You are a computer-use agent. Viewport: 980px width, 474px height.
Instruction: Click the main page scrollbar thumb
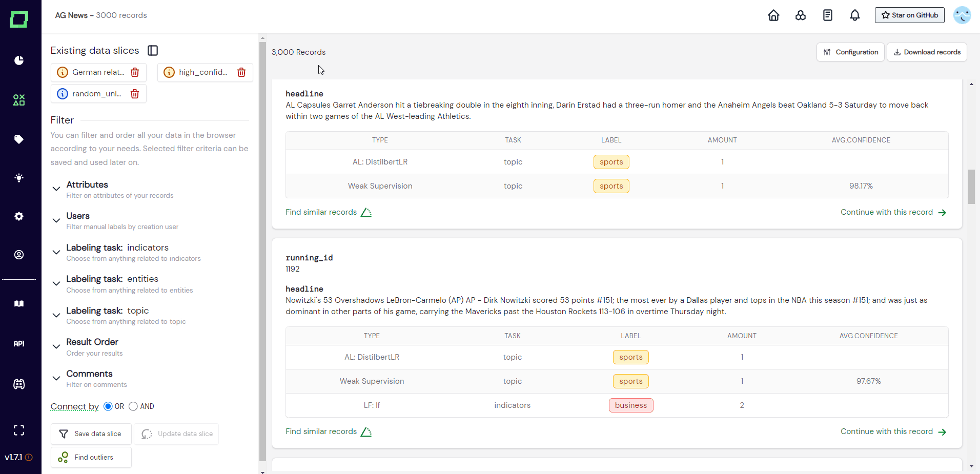tap(971, 187)
